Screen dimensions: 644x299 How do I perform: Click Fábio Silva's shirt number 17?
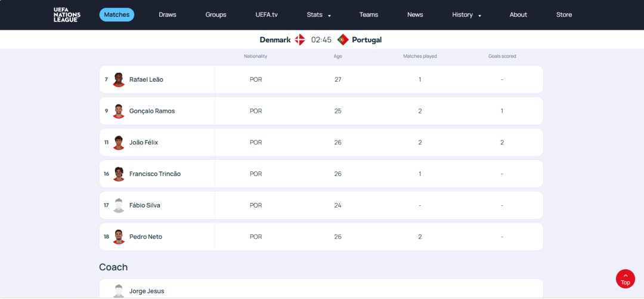point(106,205)
